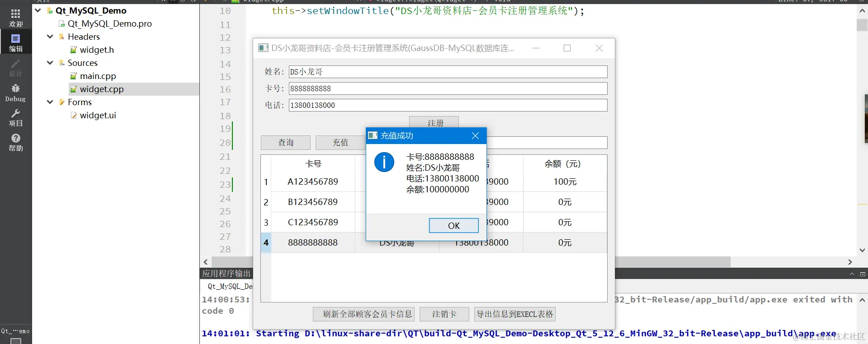
Task: Open the Debug mode
Action: tap(16, 93)
